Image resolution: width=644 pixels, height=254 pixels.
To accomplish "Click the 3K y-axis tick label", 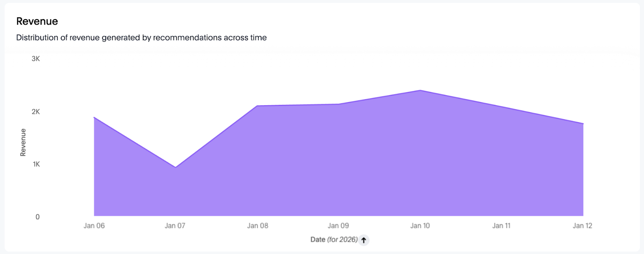I will coord(36,59).
